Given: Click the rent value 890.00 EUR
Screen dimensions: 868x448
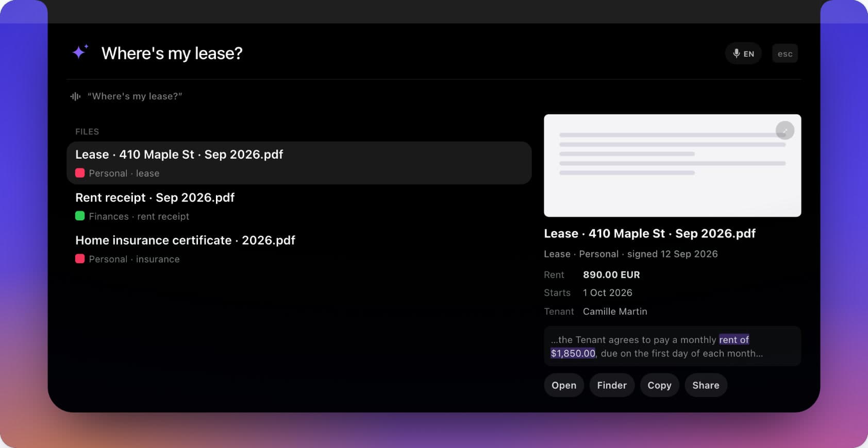Looking at the screenshot, I should (611, 275).
